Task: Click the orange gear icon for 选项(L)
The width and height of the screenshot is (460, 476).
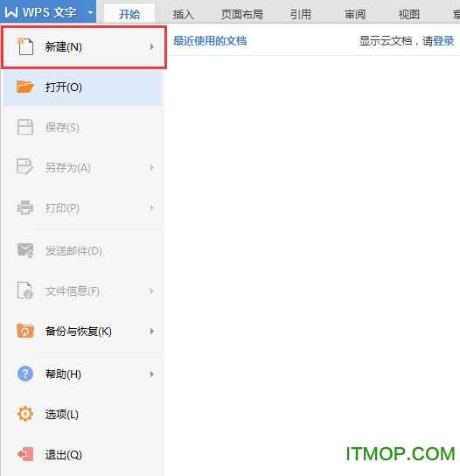Action: 24,414
